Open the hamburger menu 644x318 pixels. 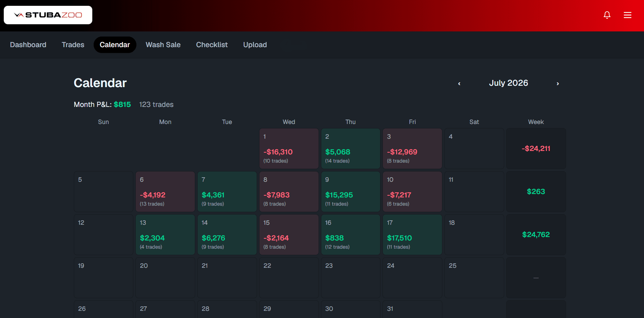[x=628, y=15]
